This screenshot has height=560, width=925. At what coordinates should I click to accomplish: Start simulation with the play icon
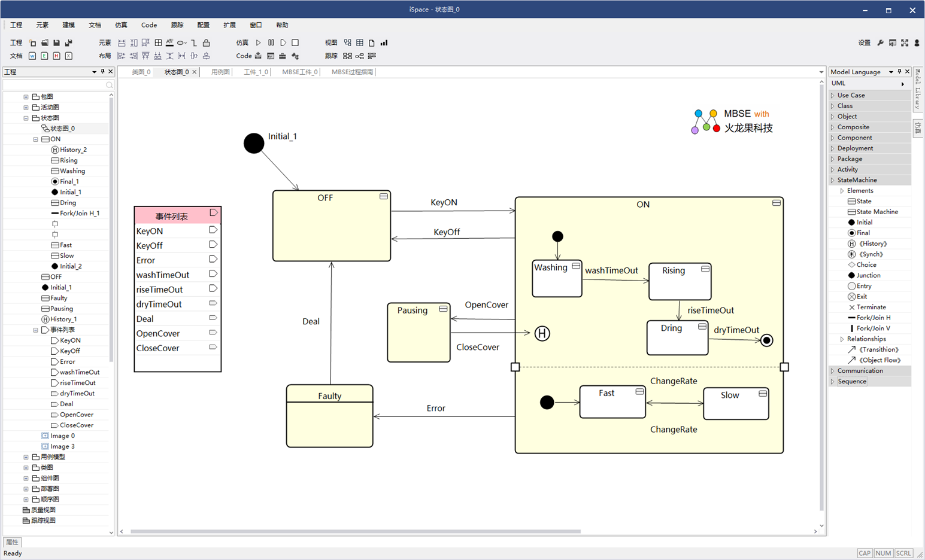click(259, 43)
